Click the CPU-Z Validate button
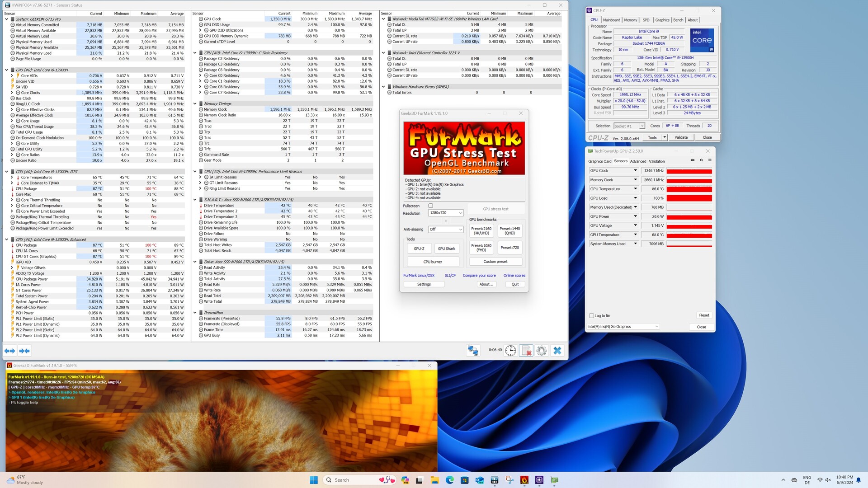This screenshot has width=868, height=488. pos(681,137)
